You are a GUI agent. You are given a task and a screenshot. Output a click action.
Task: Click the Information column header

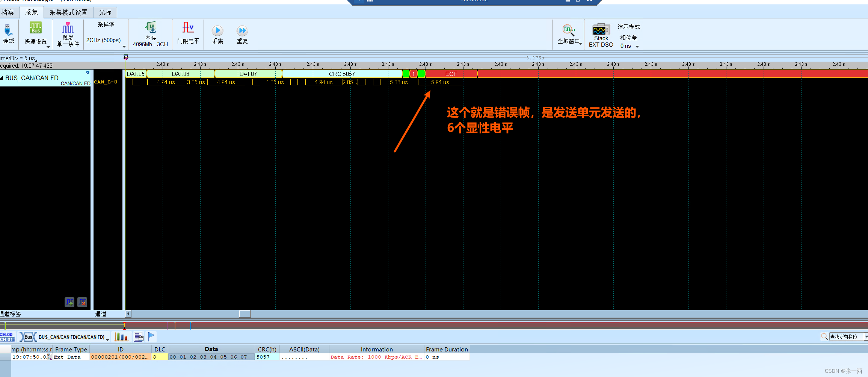[x=377, y=349]
